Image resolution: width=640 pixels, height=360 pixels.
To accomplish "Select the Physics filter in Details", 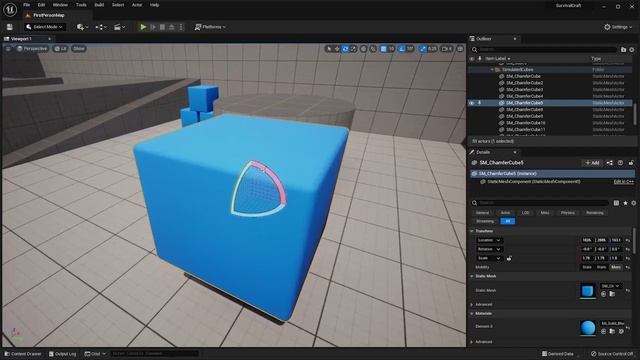I will pyautogui.click(x=567, y=213).
